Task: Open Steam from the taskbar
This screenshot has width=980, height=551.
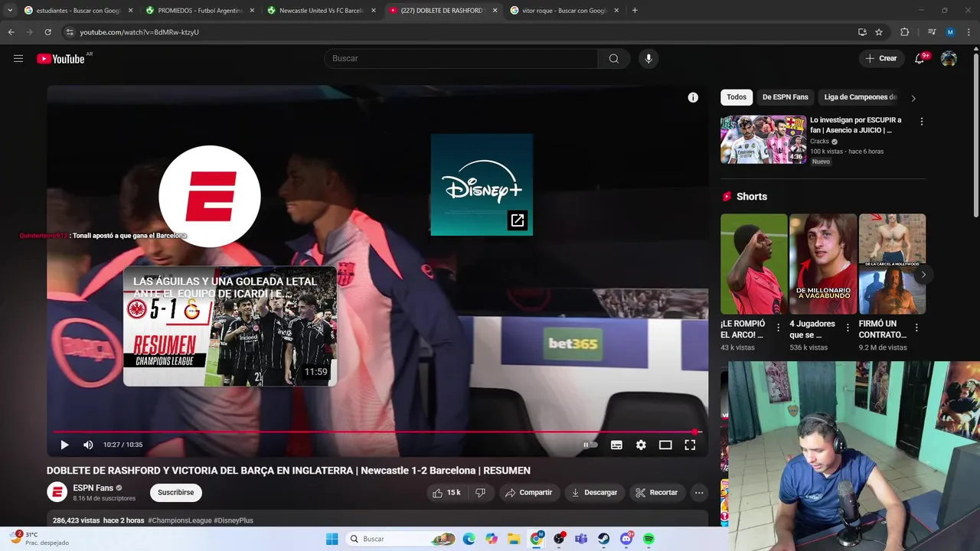Action: click(604, 539)
